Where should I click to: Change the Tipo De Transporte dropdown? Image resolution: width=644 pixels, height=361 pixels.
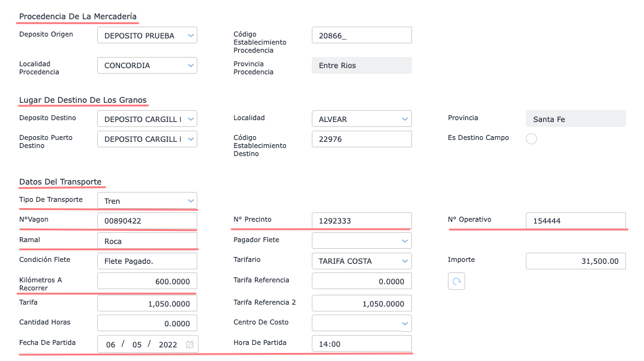tap(147, 201)
